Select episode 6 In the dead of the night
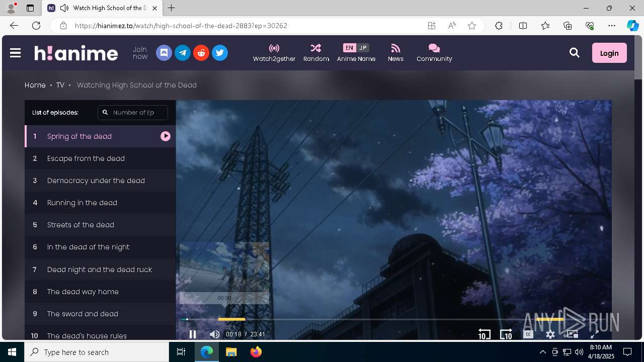The height and width of the screenshot is (362, 644). pos(100,247)
